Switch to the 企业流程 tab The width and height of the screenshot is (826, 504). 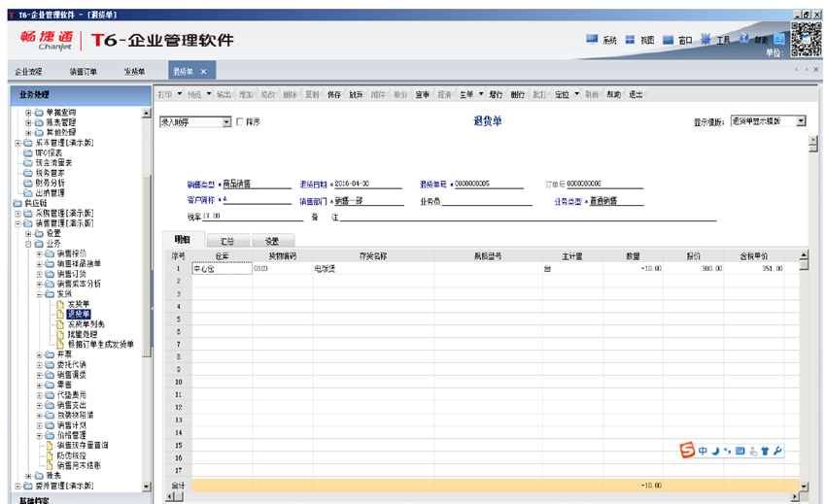pyautogui.click(x=28, y=72)
